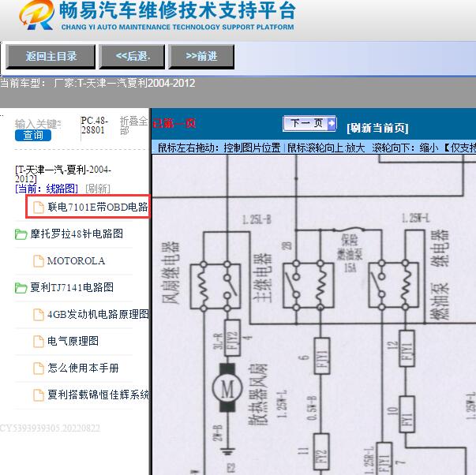The image size is (476, 475).
Task: Click the folder icon of 摩托罗拉48针电路图
Action: point(21,234)
